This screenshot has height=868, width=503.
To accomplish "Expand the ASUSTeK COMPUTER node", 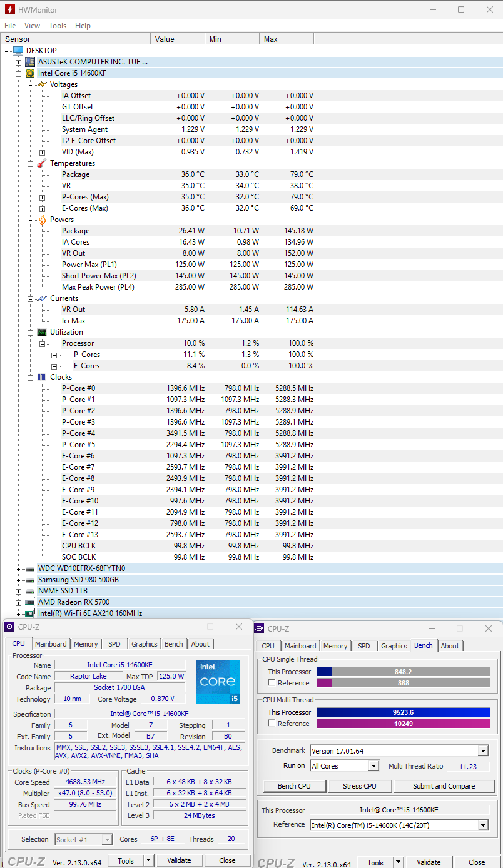I will point(19,62).
